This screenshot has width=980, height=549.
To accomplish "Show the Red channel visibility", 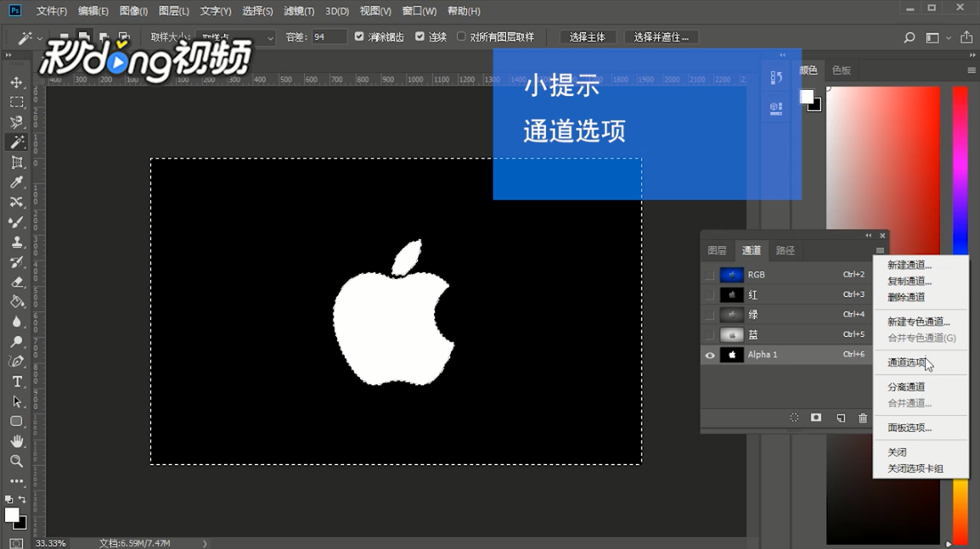I will click(709, 294).
